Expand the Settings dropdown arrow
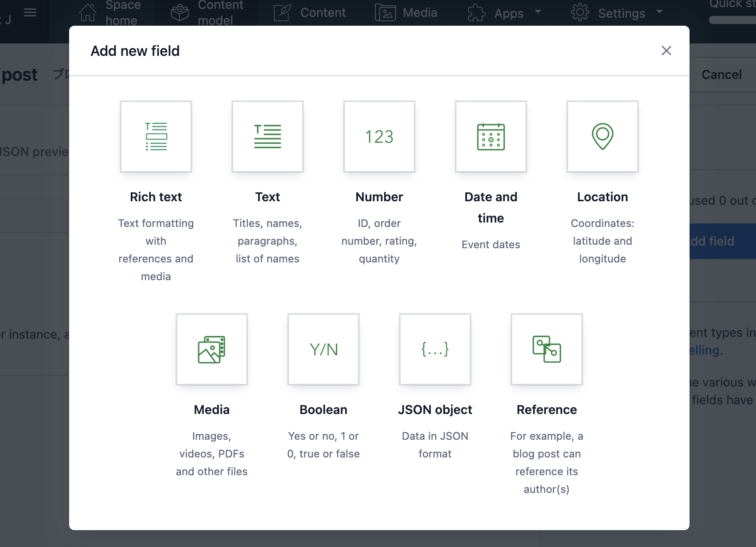 click(x=659, y=11)
